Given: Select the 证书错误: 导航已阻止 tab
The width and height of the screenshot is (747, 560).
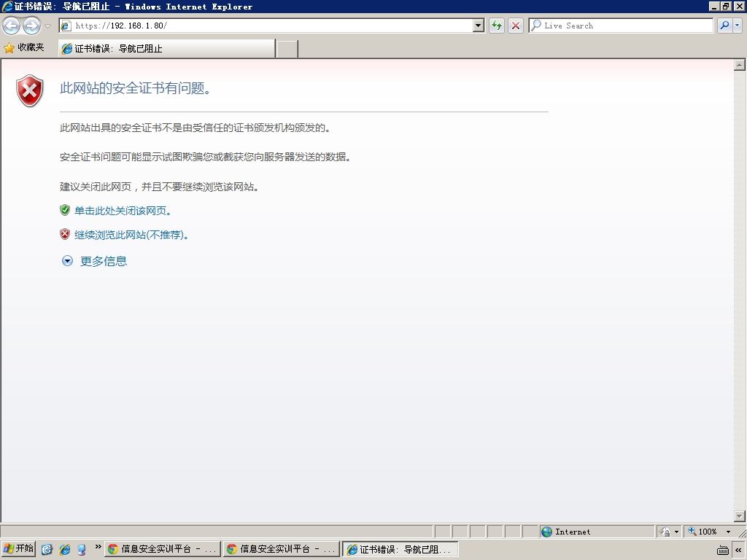Looking at the screenshot, I should coord(166,49).
